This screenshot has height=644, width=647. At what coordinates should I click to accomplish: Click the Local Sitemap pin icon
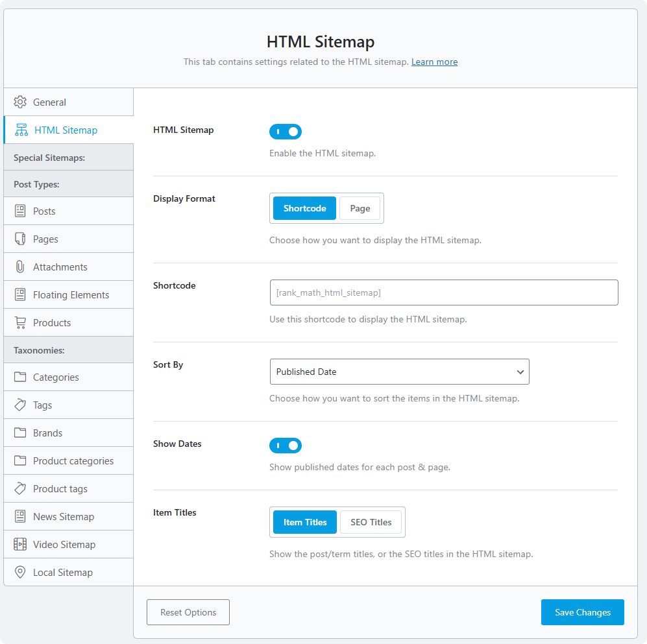[20, 572]
